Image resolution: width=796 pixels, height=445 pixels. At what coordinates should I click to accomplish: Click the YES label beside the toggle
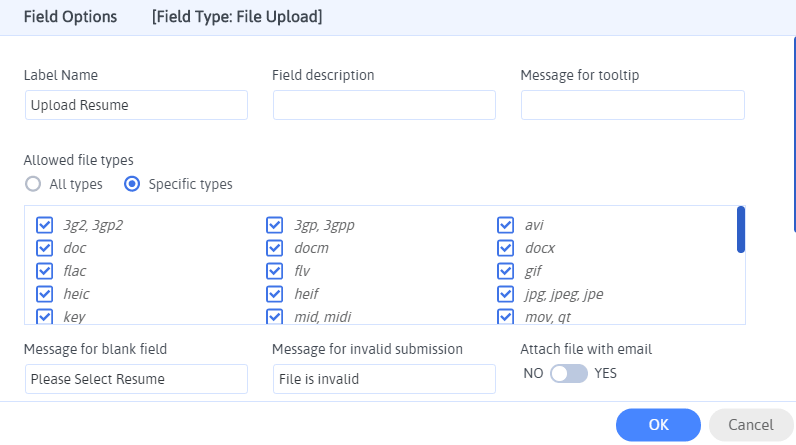[606, 373]
